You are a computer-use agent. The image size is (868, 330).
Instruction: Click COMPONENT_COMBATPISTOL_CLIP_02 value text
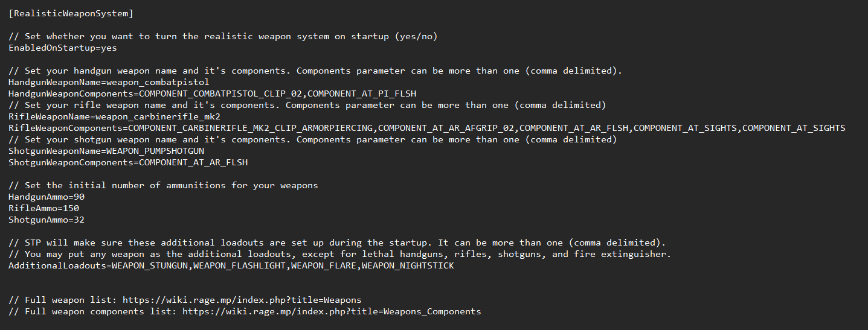[x=220, y=94]
